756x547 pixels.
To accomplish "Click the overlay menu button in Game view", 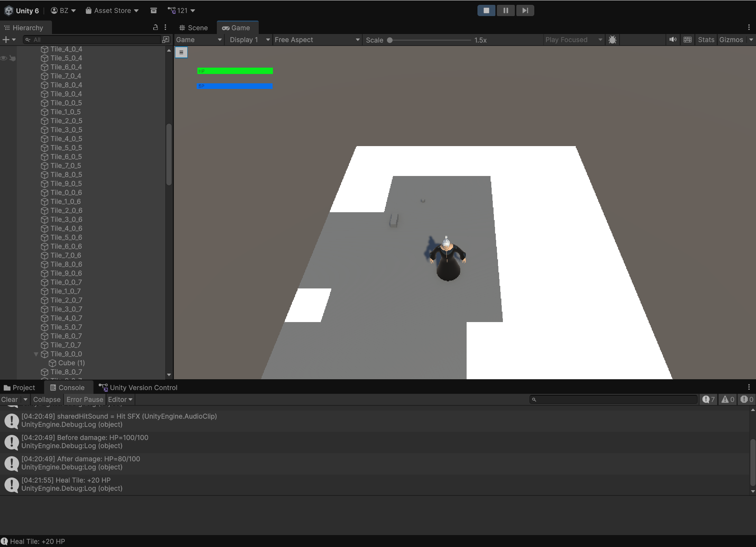I will 181,52.
